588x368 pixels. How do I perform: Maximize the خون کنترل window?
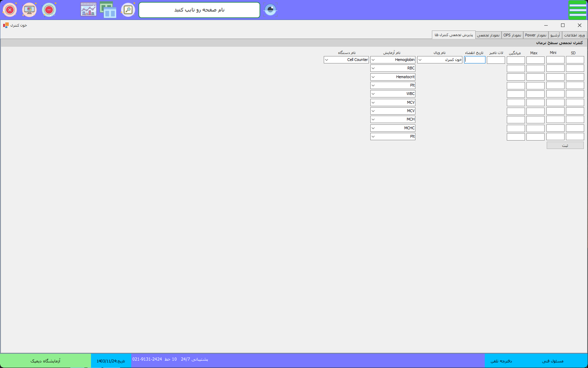[563, 25]
